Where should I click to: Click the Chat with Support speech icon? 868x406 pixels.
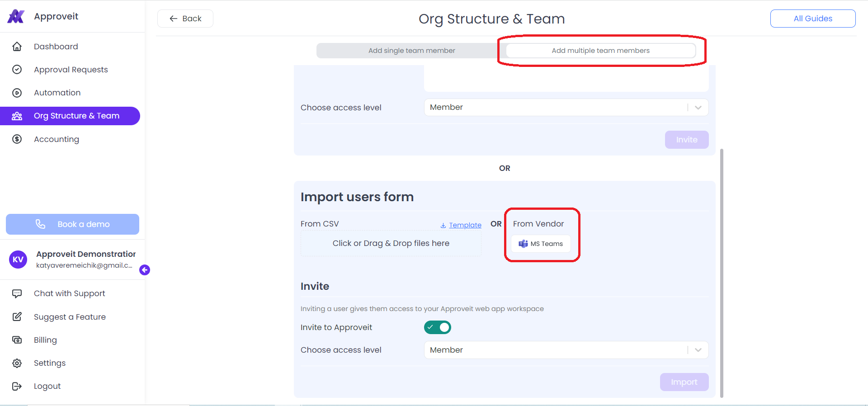pyautogui.click(x=17, y=293)
